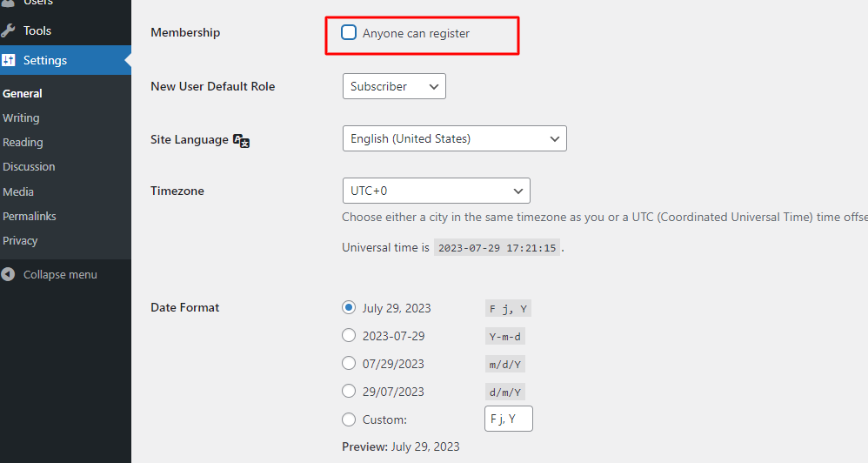Open the Site Language dropdown
Viewport: 868px width, 463px height.
455,138
